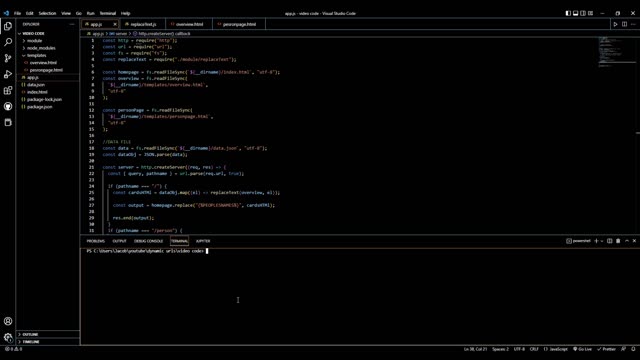
Task: Switch to the DEBUG CONSOLE panel tab
Action: pos(148,241)
